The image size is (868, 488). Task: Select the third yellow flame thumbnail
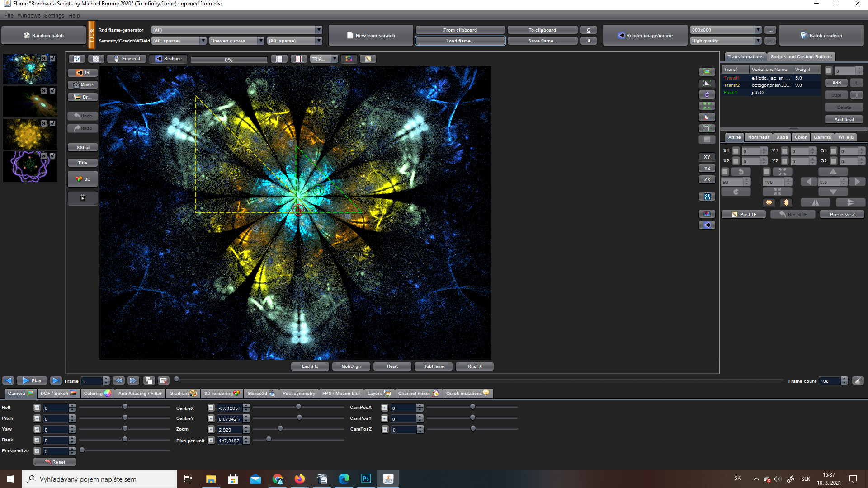pos(30,135)
